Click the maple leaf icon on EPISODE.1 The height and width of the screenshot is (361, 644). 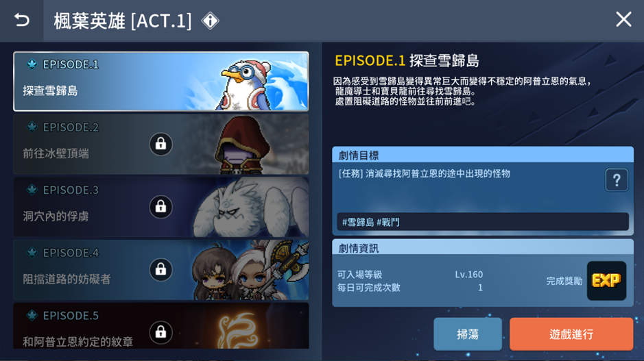32,64
